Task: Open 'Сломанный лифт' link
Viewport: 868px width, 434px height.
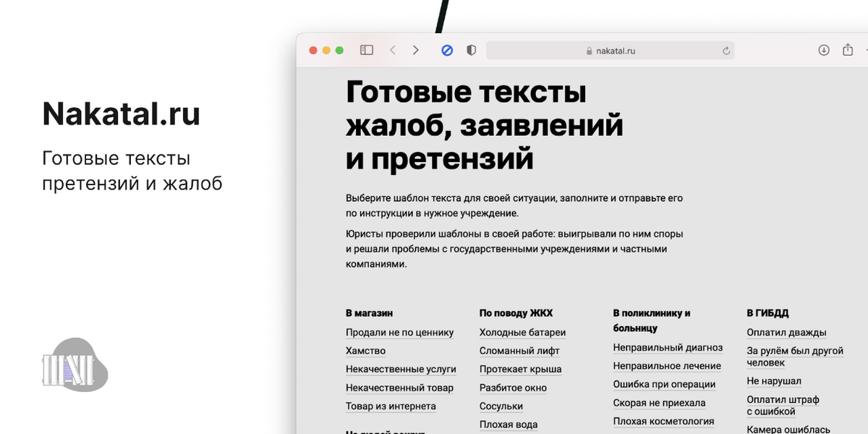Action: click(519, 351)
